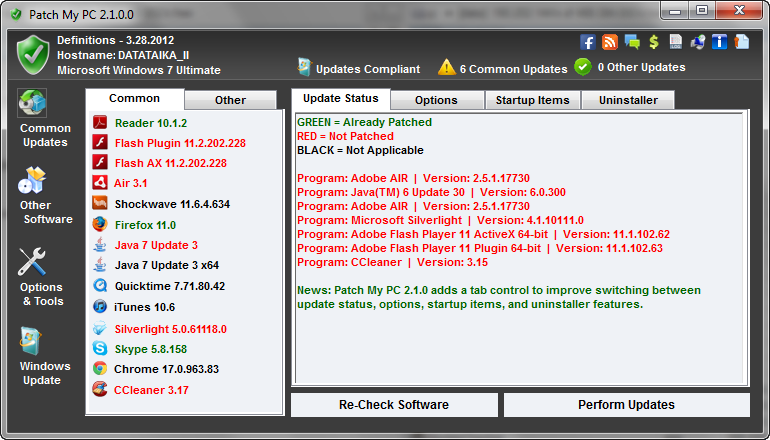
Task: Switch to the Other tab
Action: [230, 100]
